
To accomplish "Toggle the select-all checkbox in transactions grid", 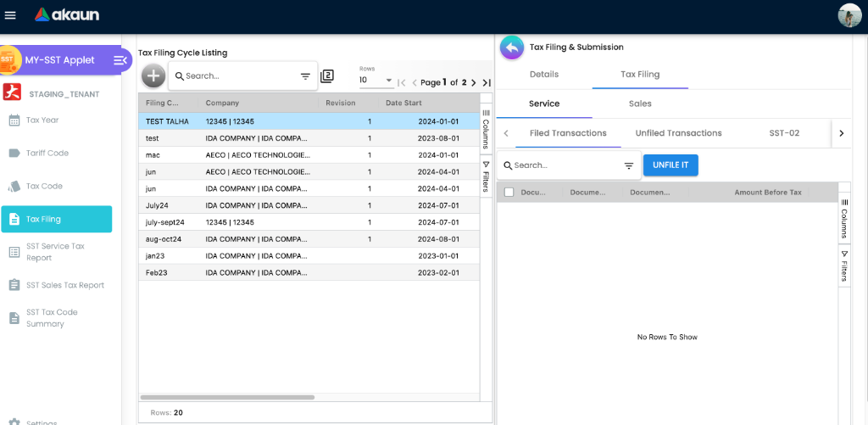I will (x=509, y=193).
